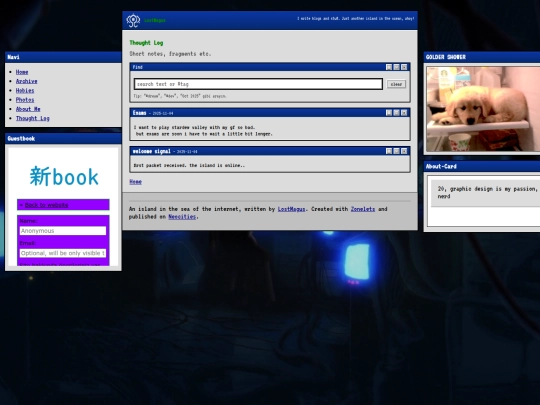Open the Photos link in Navi
Viewport: 540px width, 405px height.
point(25,100)
